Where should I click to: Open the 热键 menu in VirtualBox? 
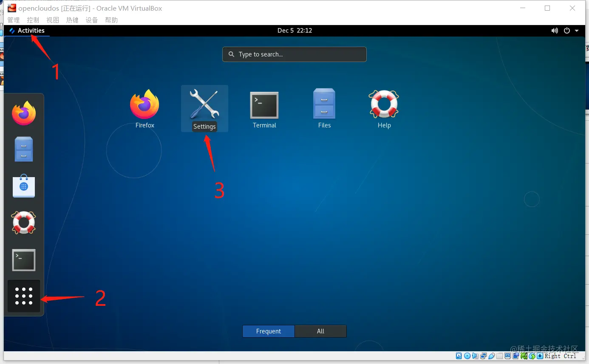(72, 20)
